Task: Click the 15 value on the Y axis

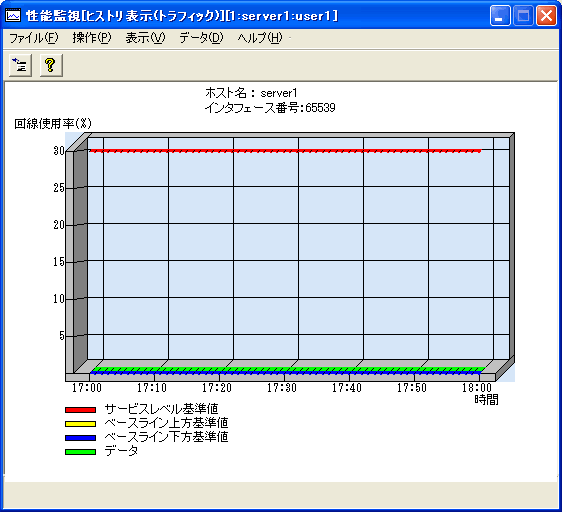Action: (59, 262)
